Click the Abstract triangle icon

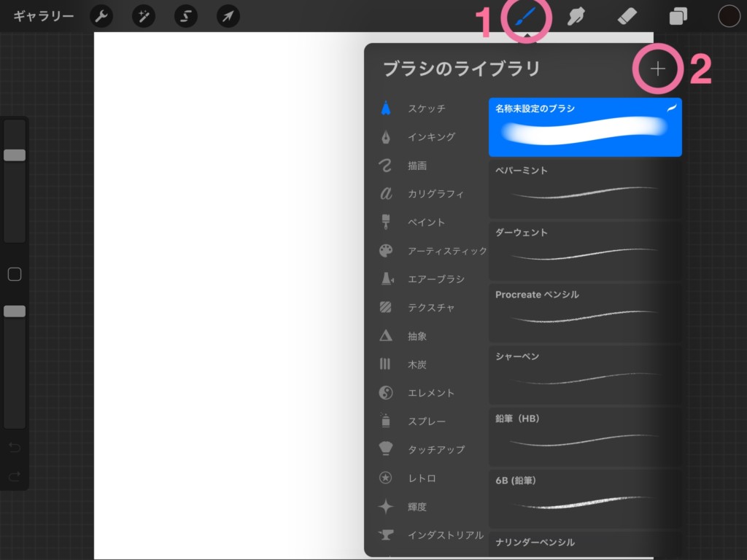(386, 335)
